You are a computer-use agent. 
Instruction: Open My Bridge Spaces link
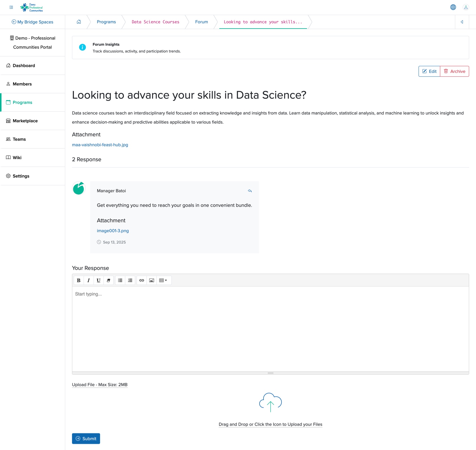point(32,22)
